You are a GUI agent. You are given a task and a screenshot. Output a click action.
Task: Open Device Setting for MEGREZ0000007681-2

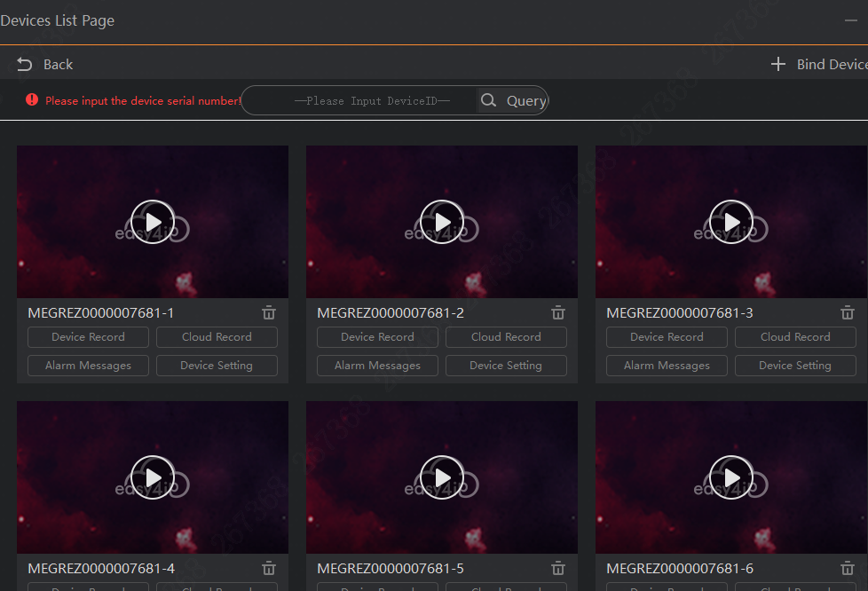pyautogui.click(x=506, y=366)
